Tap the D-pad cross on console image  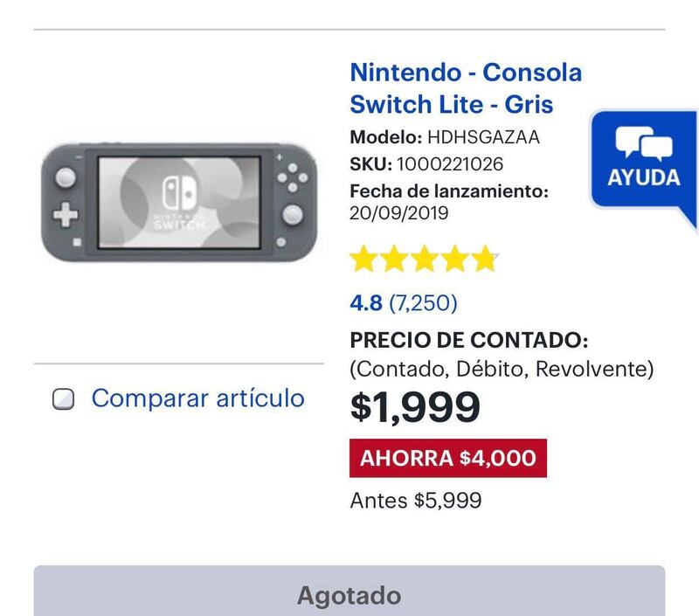point(66,214)
